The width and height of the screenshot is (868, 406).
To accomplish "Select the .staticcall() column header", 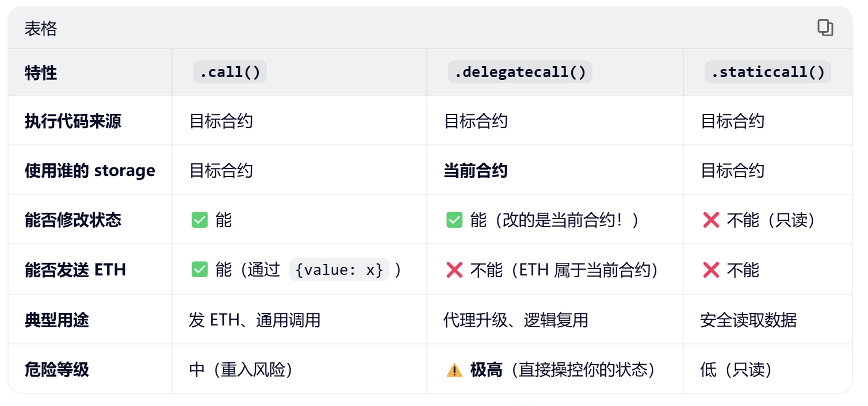I will [x=767, y=72].
